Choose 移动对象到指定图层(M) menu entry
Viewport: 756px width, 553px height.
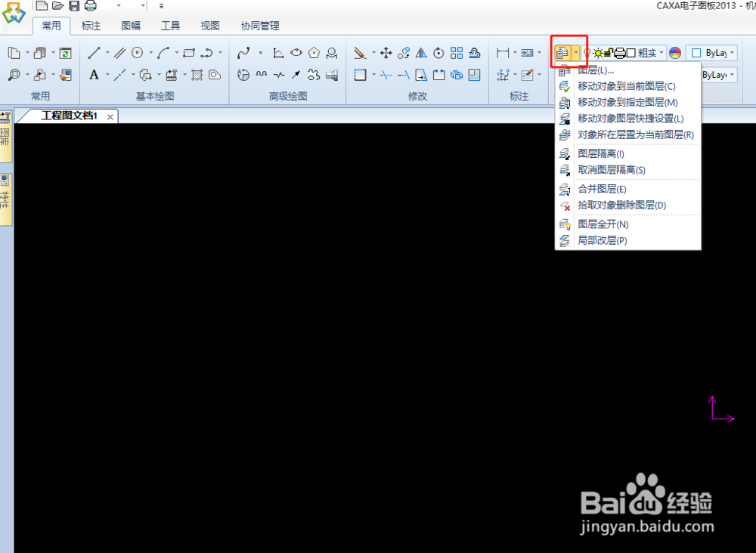[x=627, y=103]
